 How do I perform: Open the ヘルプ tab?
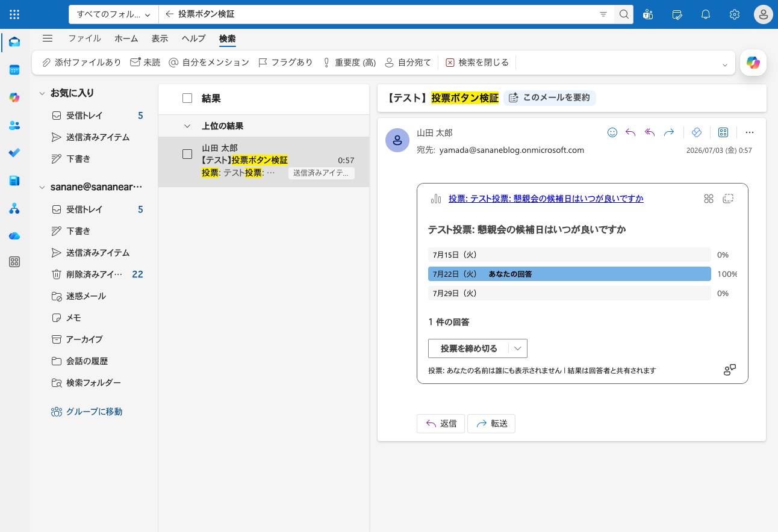[194, 39]
